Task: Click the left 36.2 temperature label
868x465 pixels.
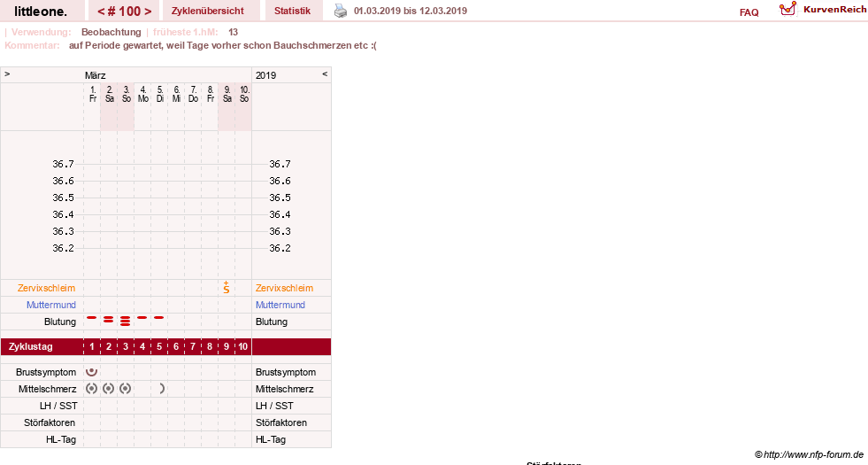Action: 63,248
